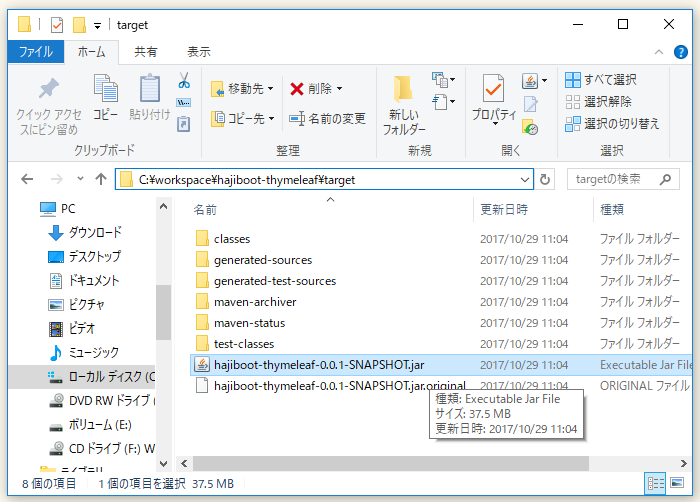The width and height of the screenshot is (700, 502).
Task: Click the Edit icon in the Open group
Action: [530, 104]
